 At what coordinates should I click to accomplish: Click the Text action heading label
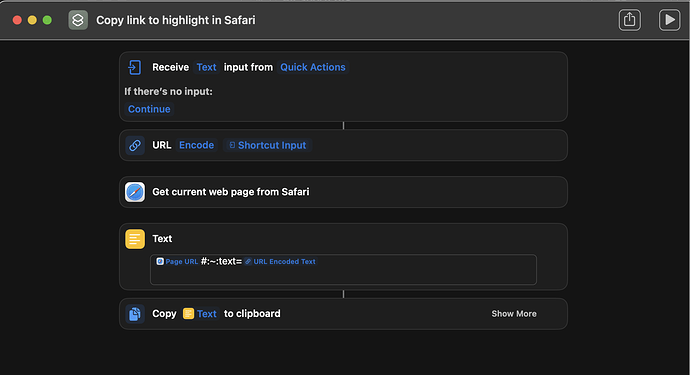pos(162,239)
